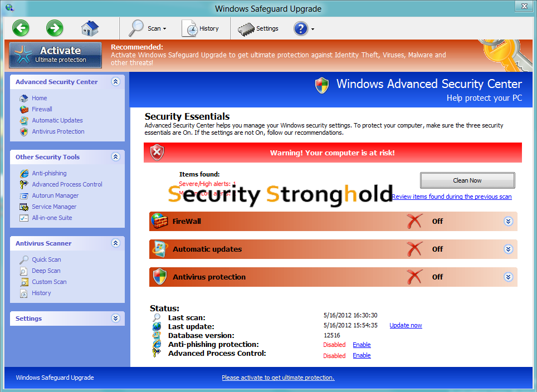Click the gold keys graphic in banner
Image resolution: width=537 pixels, height=392 pixels.
tap(505, 56)
